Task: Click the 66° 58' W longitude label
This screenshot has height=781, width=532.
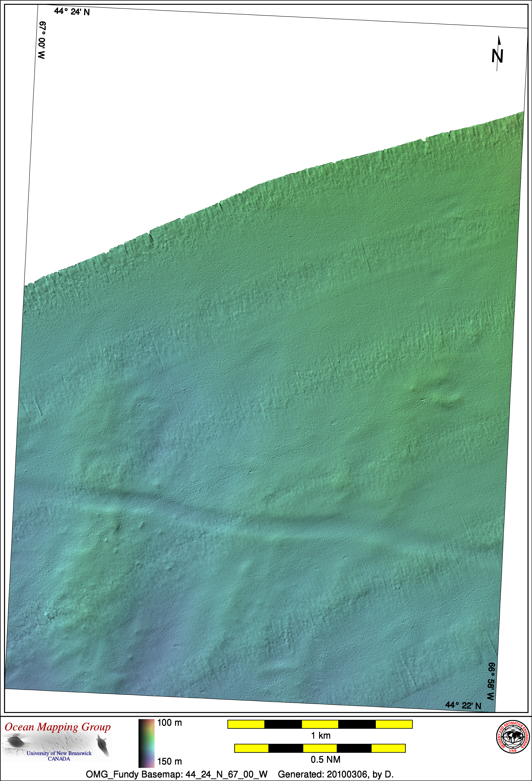Action: point(491,682)
